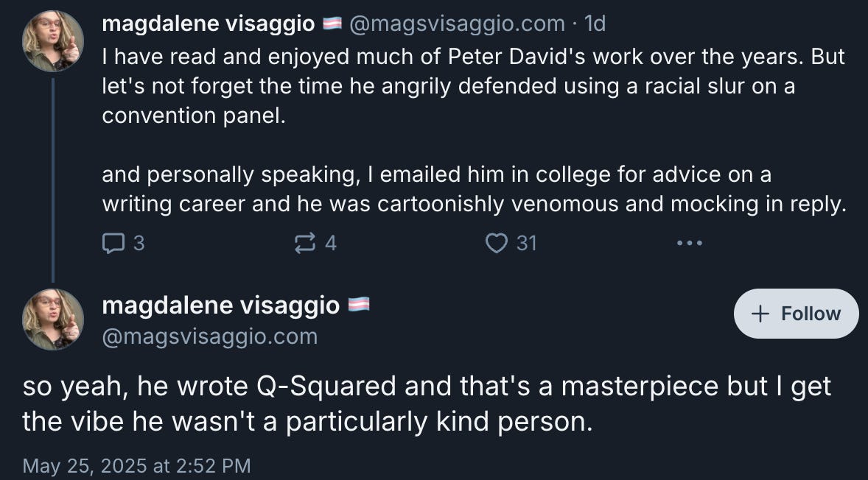Click the May 25, 2025 timestamp
868x480 pixels.
[x=136, y=465]
